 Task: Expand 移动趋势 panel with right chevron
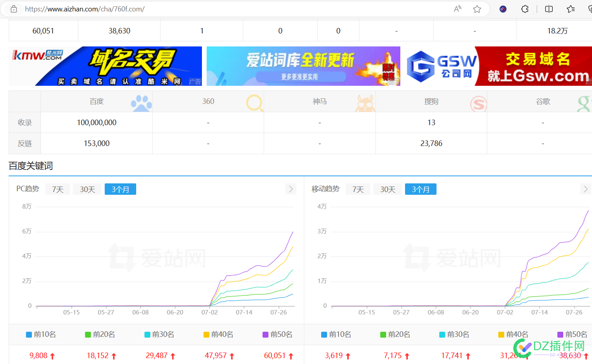click(x=586, y=189)
